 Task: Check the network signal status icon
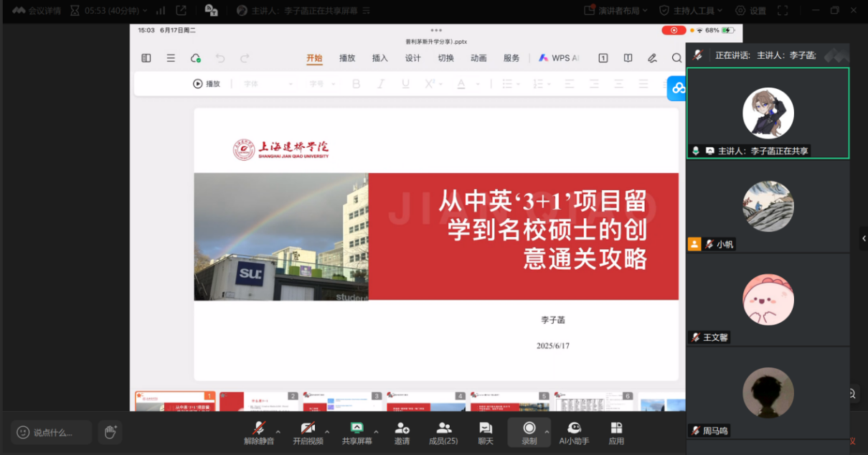161,11
